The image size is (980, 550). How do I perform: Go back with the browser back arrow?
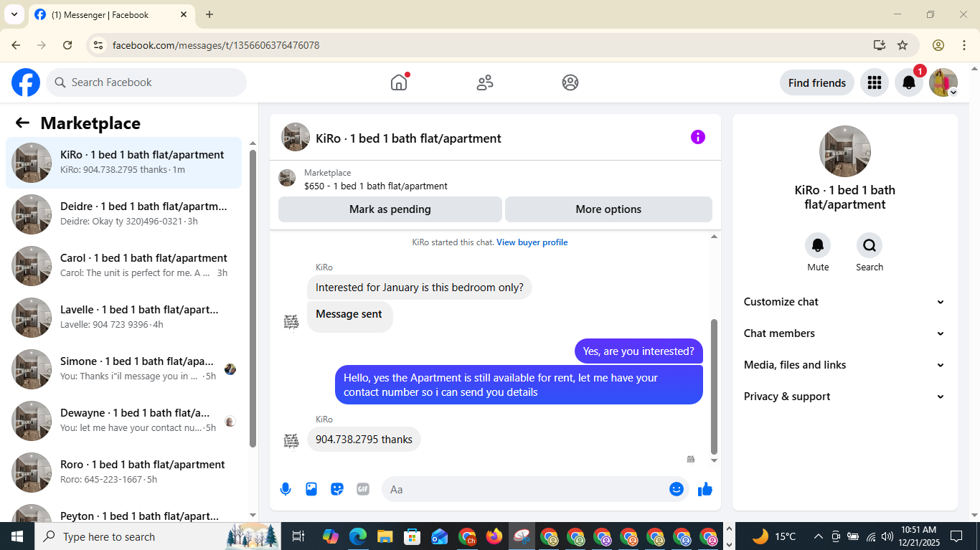tap(16, 45)
